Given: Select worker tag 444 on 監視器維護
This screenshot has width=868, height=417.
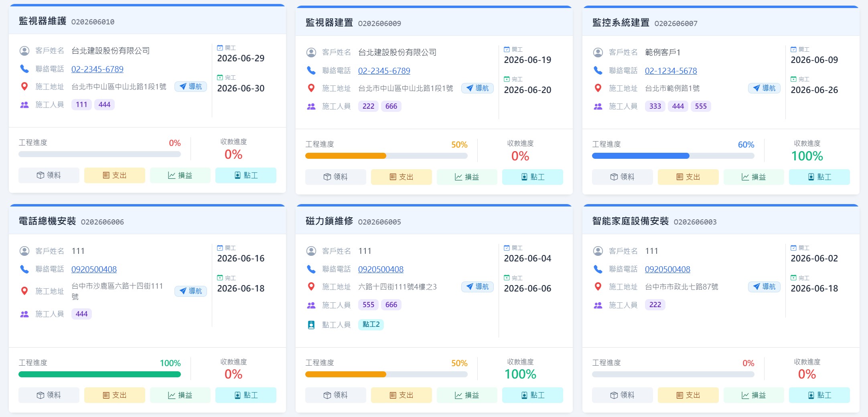Looking at the screenshot, I should [104, 105].
